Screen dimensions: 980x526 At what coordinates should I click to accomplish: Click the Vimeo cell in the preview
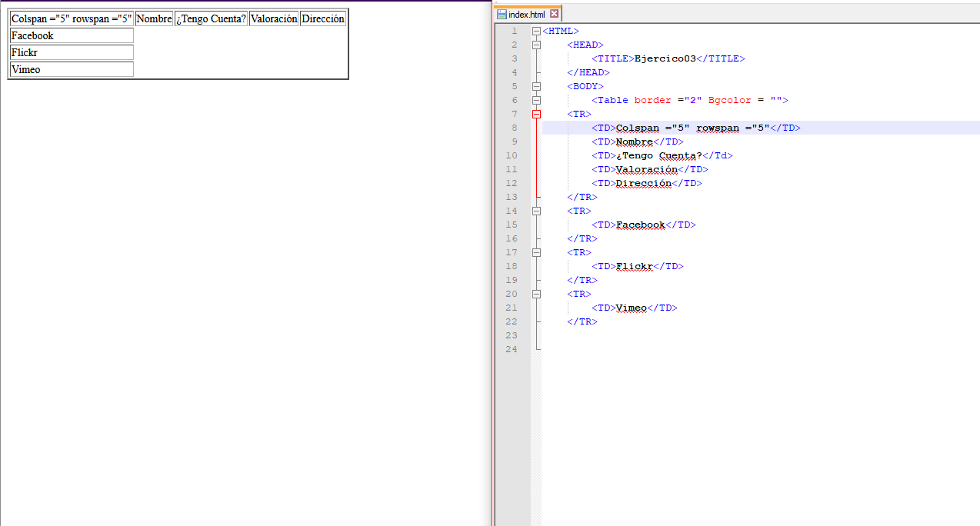(x=72, y=69)
